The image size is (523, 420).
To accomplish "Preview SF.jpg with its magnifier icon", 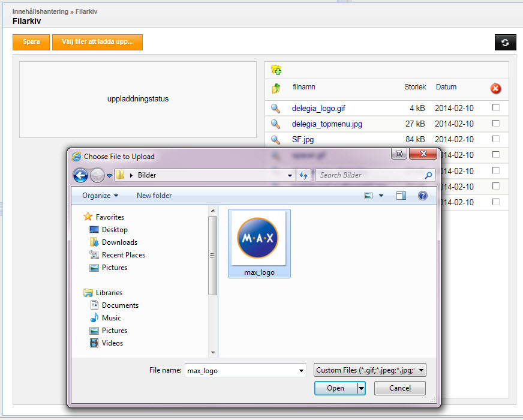I will 275,139.
